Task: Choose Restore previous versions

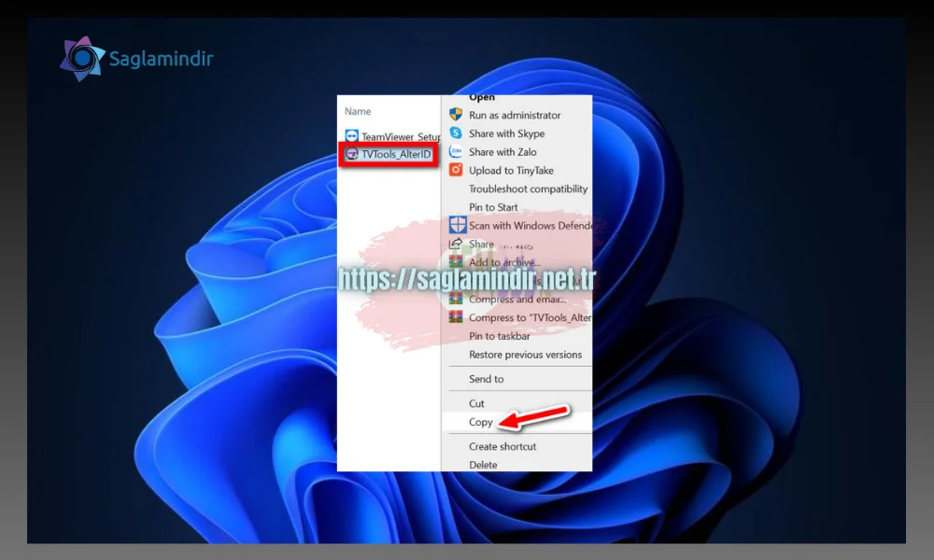Action: click(525, 354)
